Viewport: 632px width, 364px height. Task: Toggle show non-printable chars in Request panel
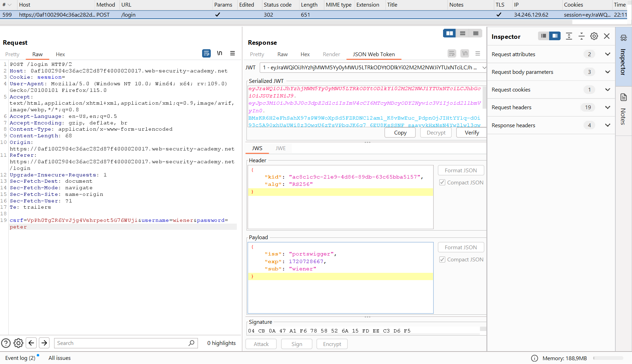point(219,53)
